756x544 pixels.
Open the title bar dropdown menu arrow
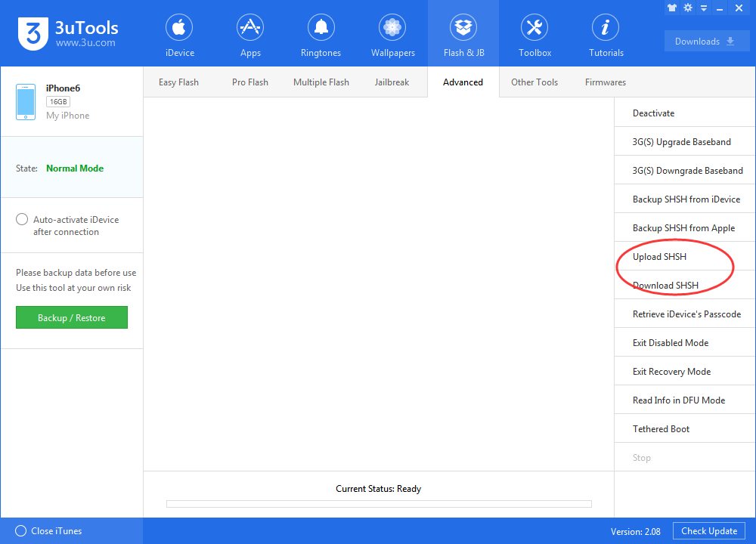704,8
